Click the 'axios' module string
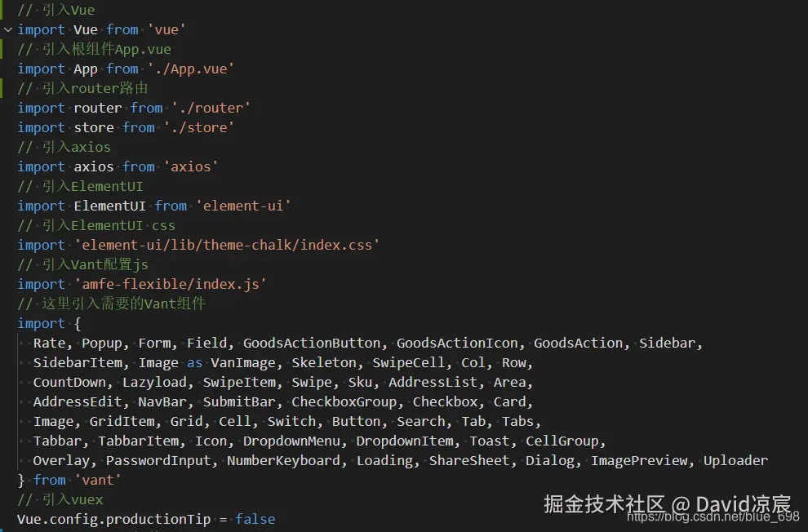This screenshot has width=808, height=532. tap(191, 166)
